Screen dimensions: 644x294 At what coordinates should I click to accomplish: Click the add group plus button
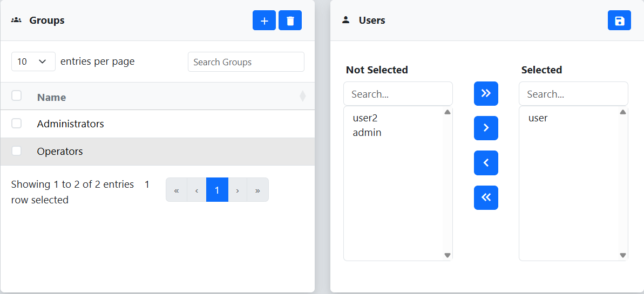[264, 20]
